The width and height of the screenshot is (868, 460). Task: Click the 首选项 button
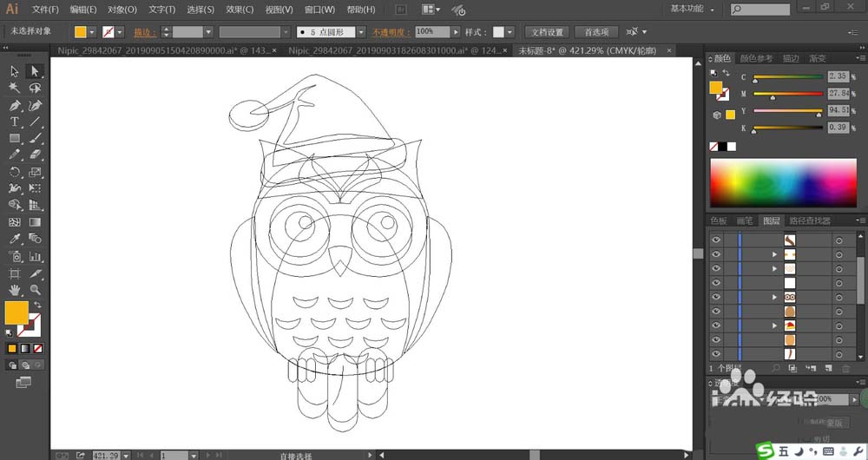click(596, 32)
